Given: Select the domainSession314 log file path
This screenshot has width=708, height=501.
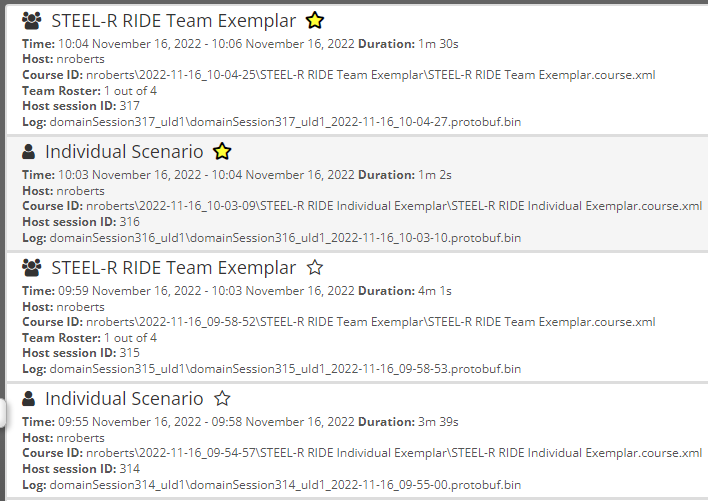Looking at the screenshot, I should point(285,485).
